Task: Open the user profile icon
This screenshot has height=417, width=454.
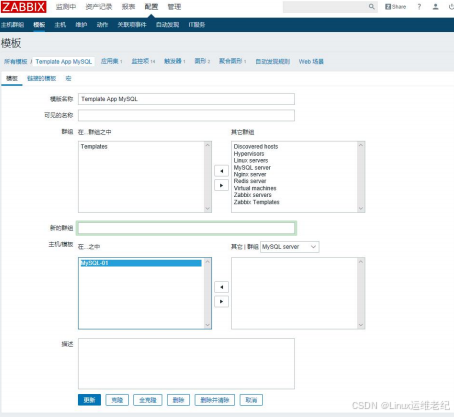Action: click(x=435, y=7)
